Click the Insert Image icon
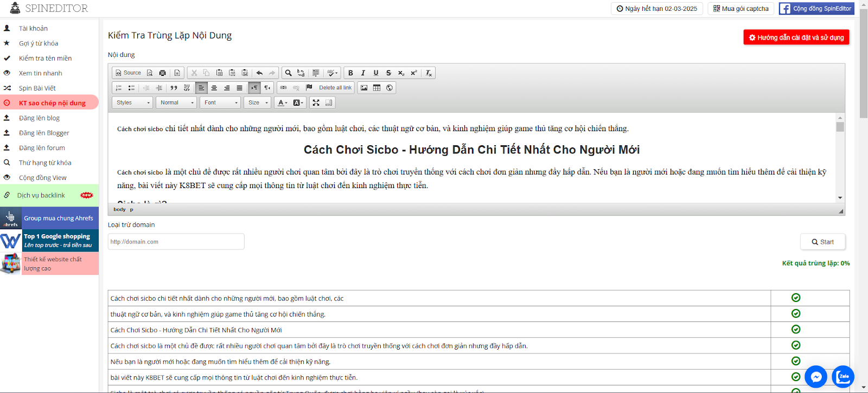868x393 pixels. point(364,88)
